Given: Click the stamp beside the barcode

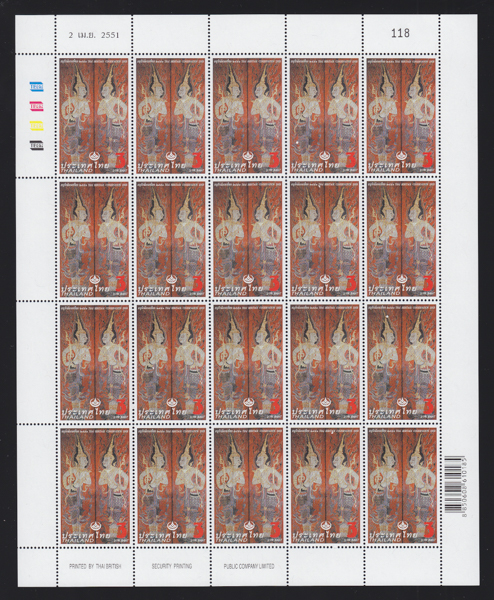Looking at the screenshot, I should coord(402,485).
